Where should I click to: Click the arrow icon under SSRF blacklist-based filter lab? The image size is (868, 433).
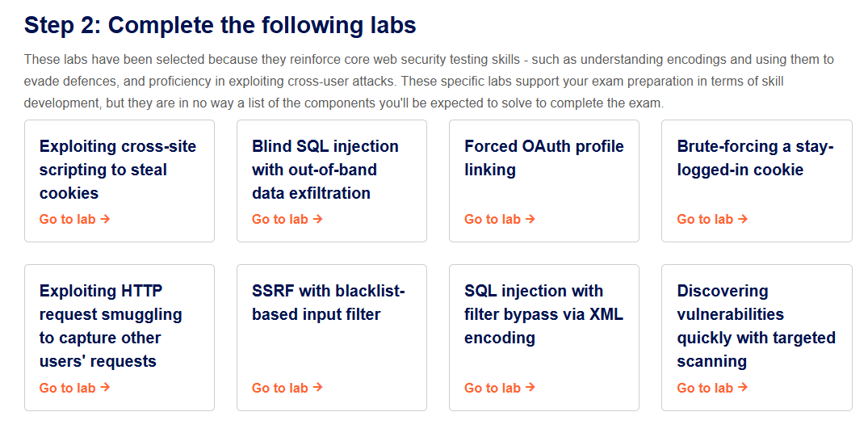point(318,388)
